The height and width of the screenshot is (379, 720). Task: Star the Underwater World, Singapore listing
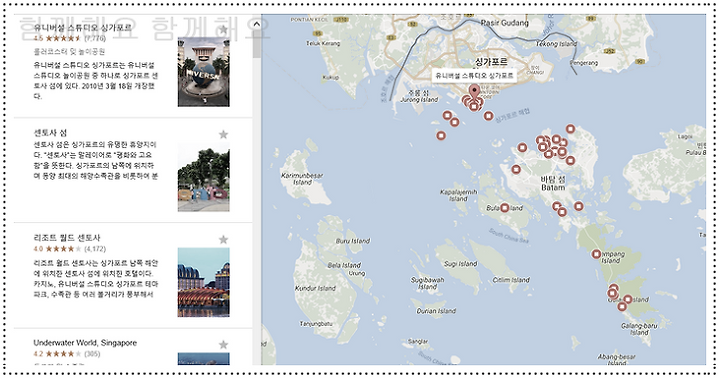[223, 345]
